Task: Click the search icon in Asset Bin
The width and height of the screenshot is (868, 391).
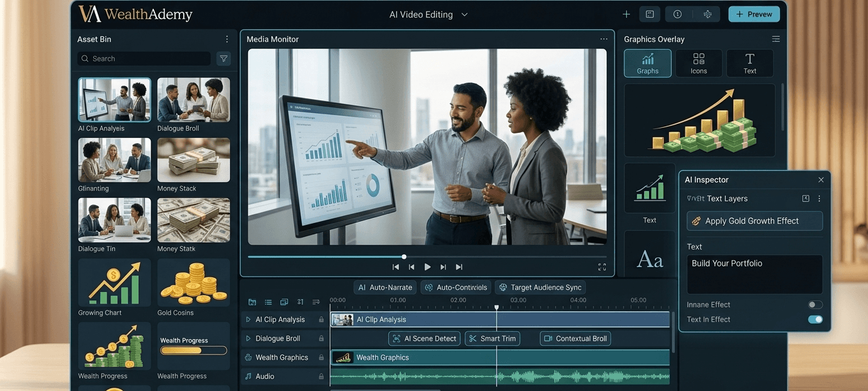Action: point(85,58)
